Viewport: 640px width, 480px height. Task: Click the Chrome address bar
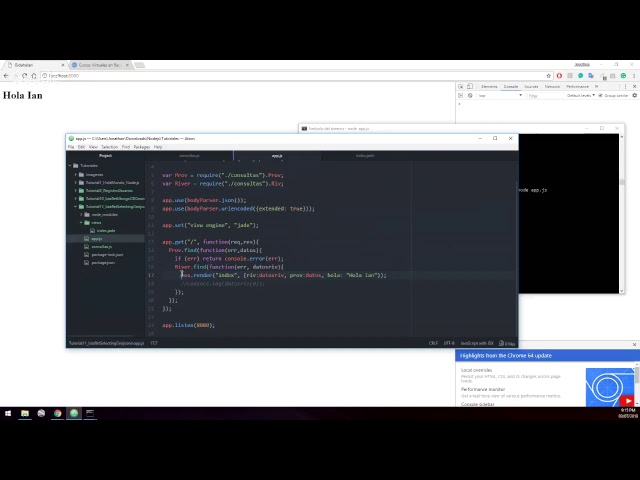click(x=292, y=76)
